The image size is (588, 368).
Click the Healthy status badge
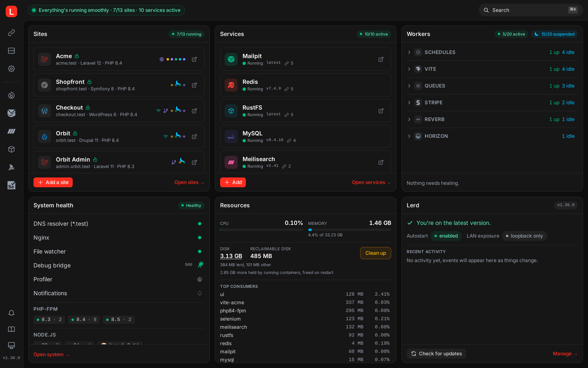191,205
